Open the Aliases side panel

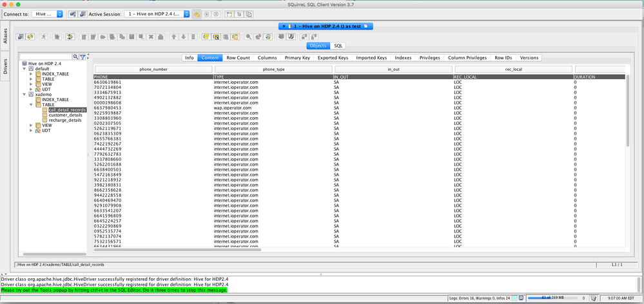tap(5, 36)
